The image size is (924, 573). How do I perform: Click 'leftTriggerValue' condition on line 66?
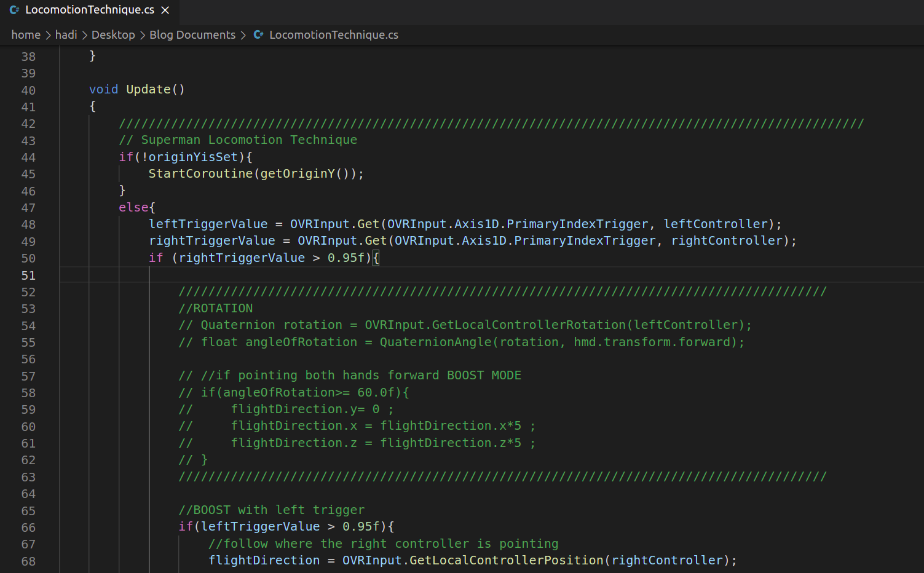[x=261, y=526]
